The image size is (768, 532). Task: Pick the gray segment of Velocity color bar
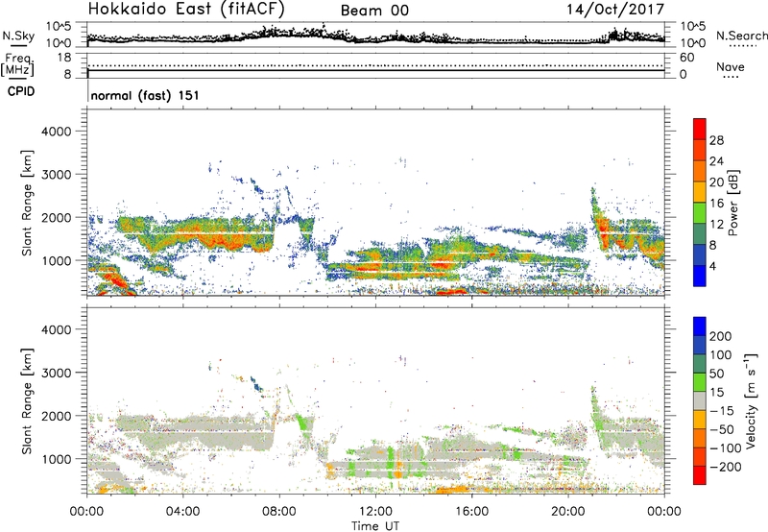click(x=700, y=401)
